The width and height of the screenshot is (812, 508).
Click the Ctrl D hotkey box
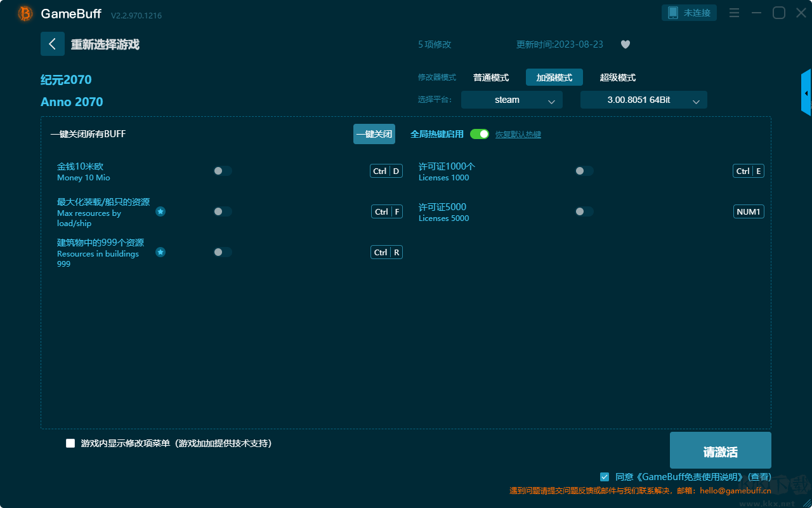(x=386, y=171)
